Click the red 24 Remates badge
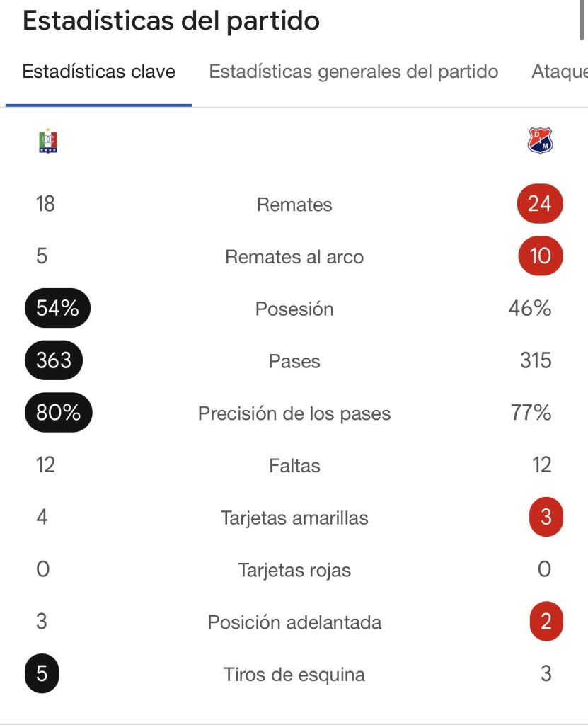This screenshot has height=725, width=588. [539, 204]
